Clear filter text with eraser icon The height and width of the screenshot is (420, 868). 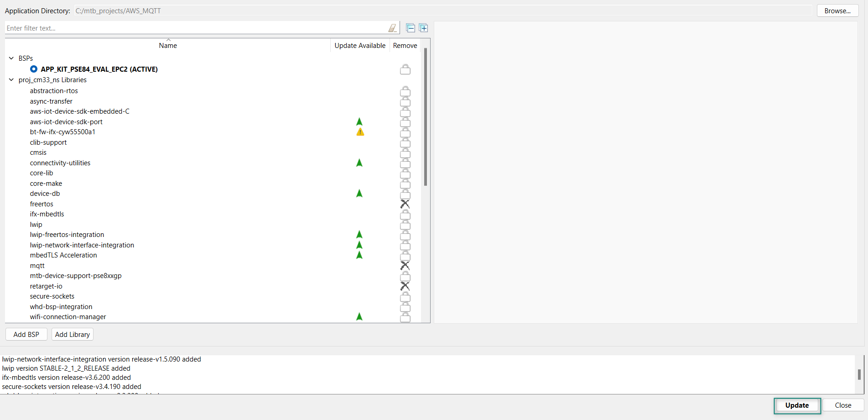(x=392, y=28)
